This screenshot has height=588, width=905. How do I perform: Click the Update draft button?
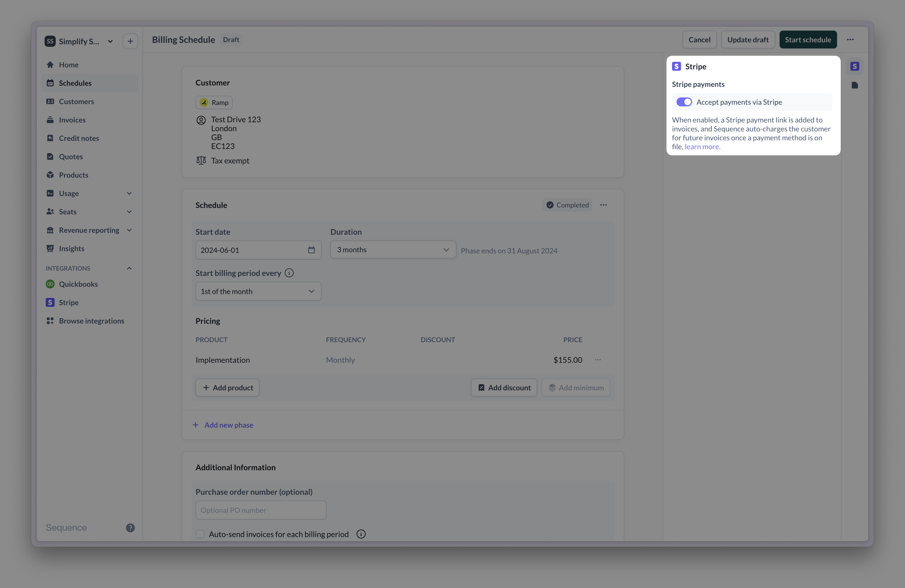tap(748, 40)
